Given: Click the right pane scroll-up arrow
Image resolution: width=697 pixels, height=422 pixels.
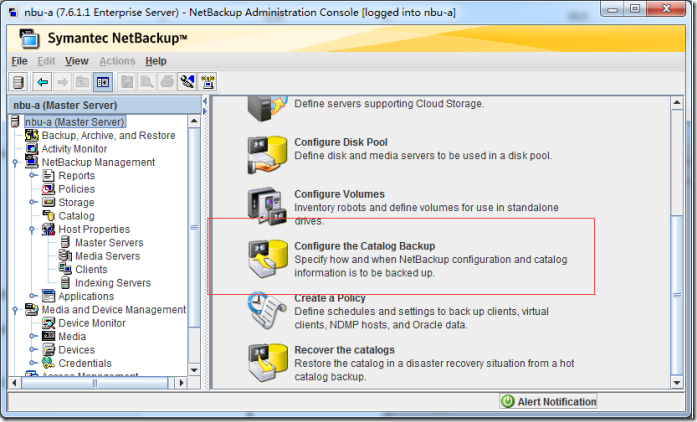Looking at the screenshot, I should pos(677,102).
